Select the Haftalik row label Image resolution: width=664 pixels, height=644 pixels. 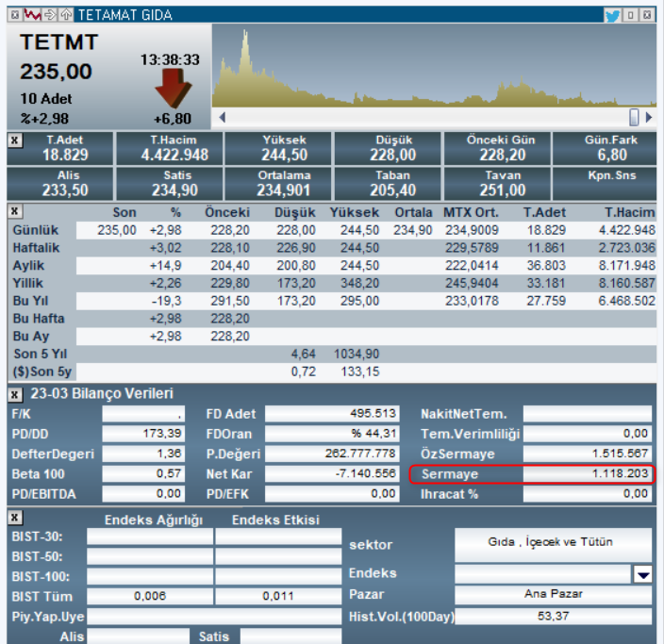pyautogui.click(x=36, y=248)
